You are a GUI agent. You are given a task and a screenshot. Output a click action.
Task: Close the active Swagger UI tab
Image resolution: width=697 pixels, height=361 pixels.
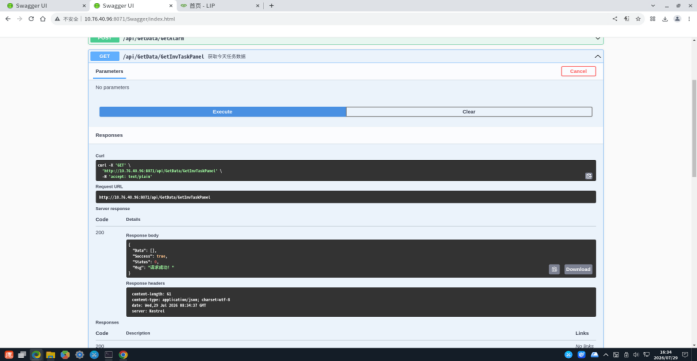tap(171, 6)
